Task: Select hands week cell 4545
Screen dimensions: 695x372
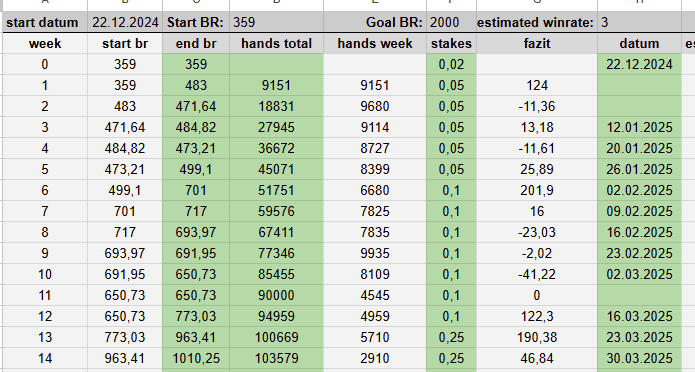Action: click(375, 295)
